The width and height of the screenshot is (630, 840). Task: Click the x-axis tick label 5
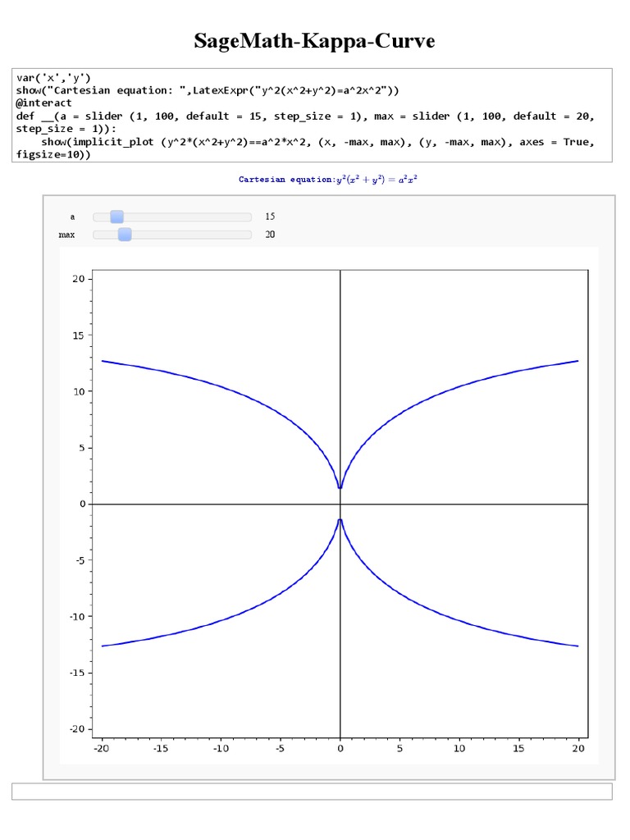399,748
